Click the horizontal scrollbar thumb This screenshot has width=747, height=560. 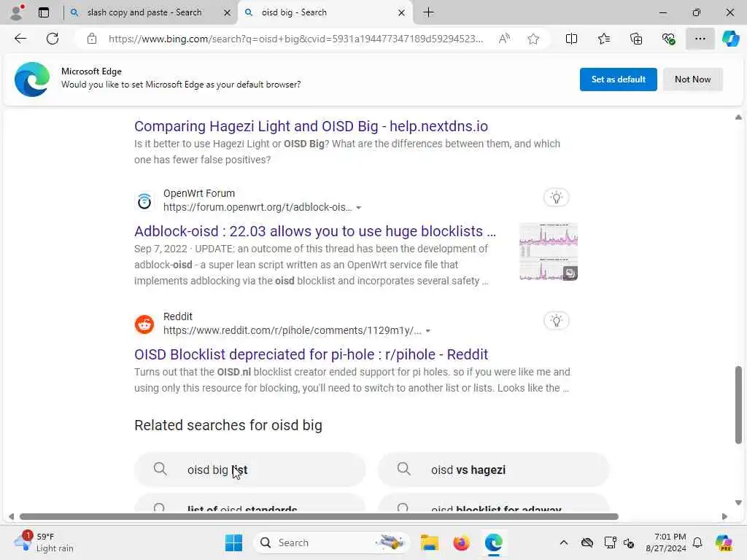click(320, 517)
